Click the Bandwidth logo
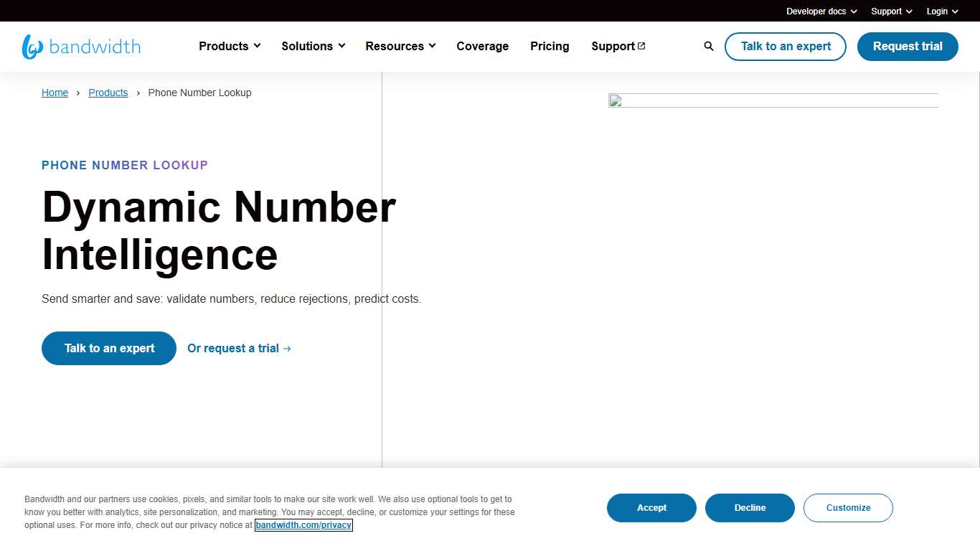Viewport: 980px width, 551px height. point(81,46)
